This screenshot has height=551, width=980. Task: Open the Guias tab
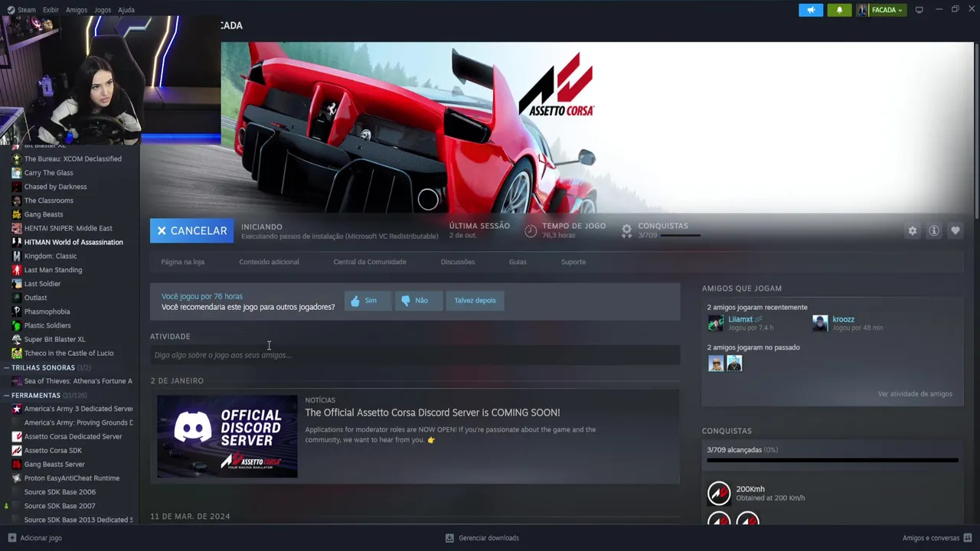tap(518, 262)
